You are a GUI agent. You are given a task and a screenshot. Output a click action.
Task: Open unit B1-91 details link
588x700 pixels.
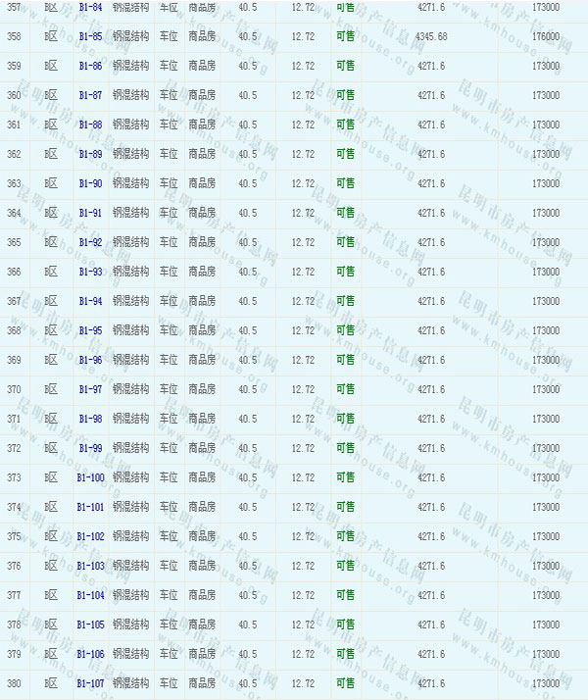pyautogui.click(x=90, y=213)
